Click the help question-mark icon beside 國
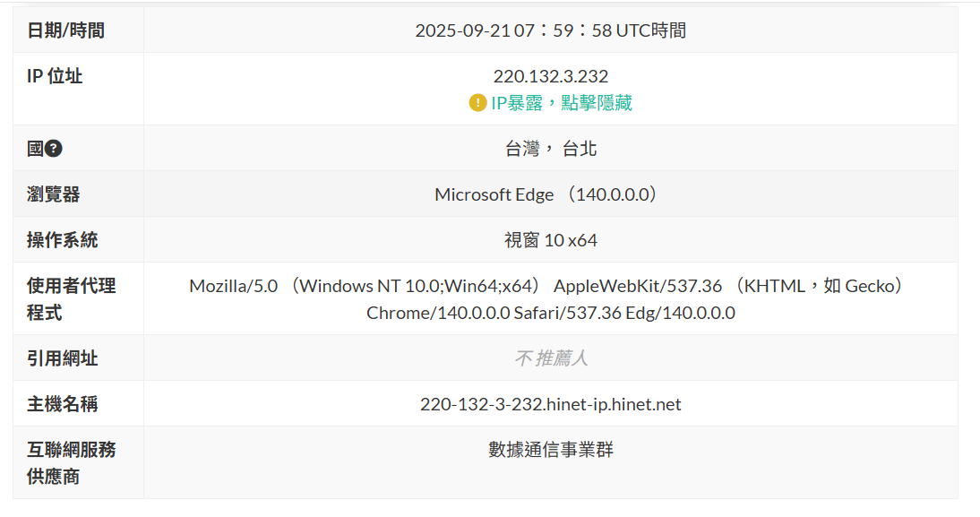This screenshot has width=980, height=517. (54, 149)
